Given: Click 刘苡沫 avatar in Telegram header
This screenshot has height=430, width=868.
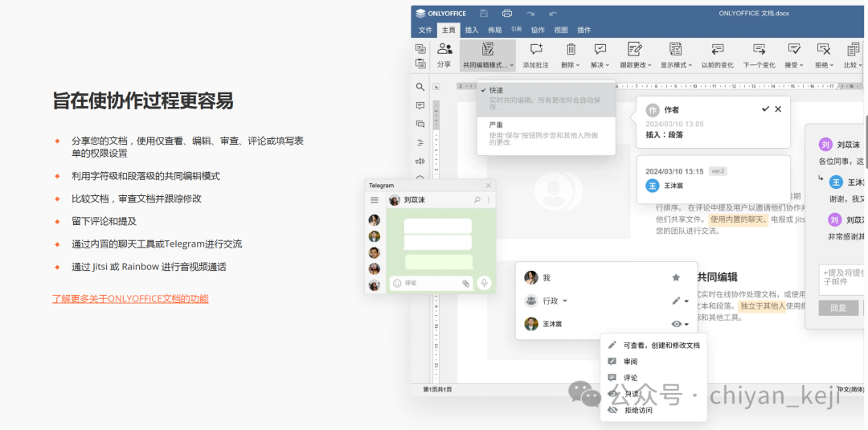Looking at the screenshot, I should 395,200.
